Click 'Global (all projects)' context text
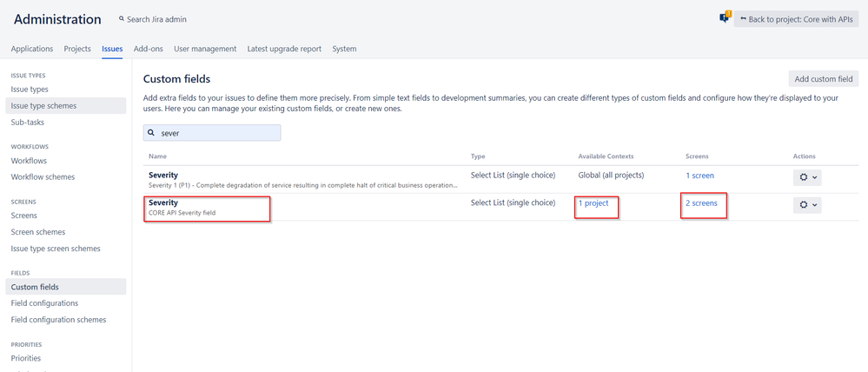Screen dimensions: 868x372 coord(611,176)
